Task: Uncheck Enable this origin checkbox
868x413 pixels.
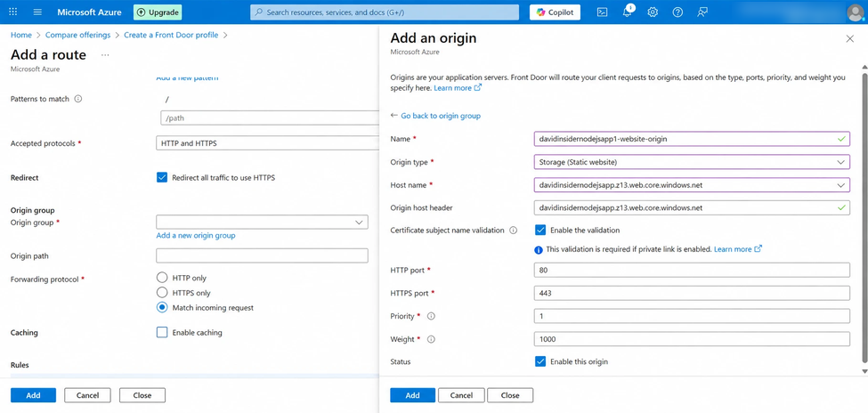Action: 540,361
